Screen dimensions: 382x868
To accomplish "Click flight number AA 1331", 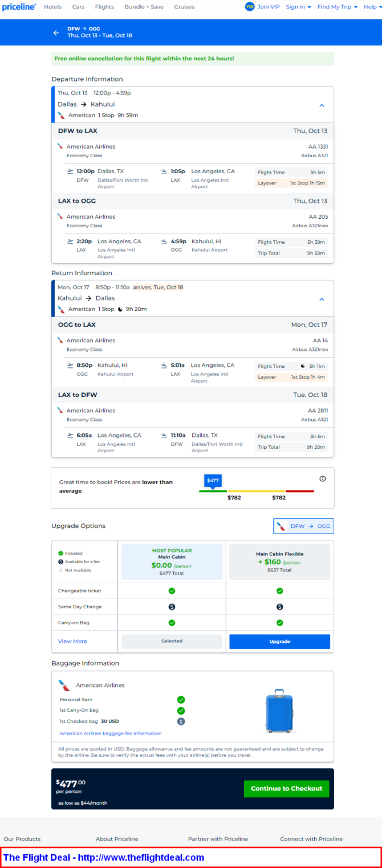I will 318,146.
